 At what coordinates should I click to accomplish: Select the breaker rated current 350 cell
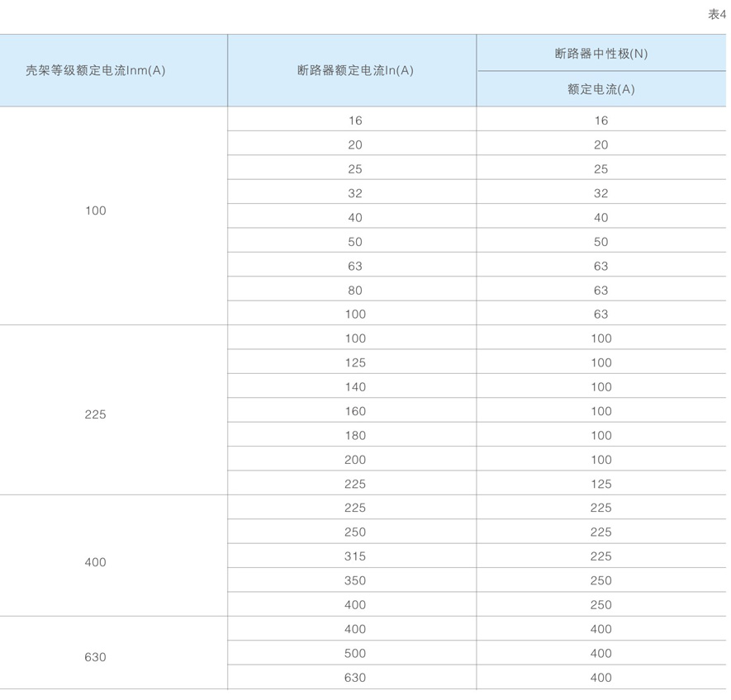[355, 581]
